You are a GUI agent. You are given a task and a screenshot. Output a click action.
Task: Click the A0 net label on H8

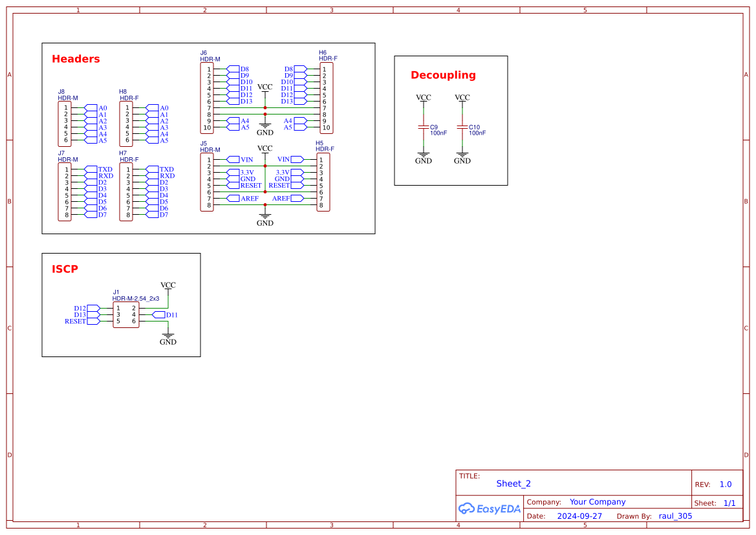pos(164,108)
